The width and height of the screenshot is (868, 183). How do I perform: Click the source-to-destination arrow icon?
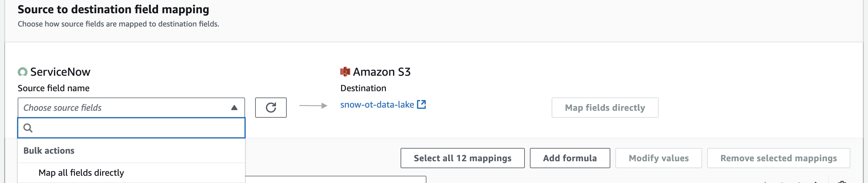click(x=313, y=106)
